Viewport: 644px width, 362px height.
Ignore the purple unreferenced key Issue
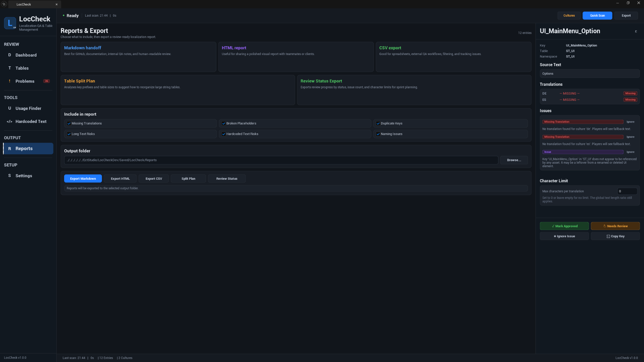coord(630,152)
